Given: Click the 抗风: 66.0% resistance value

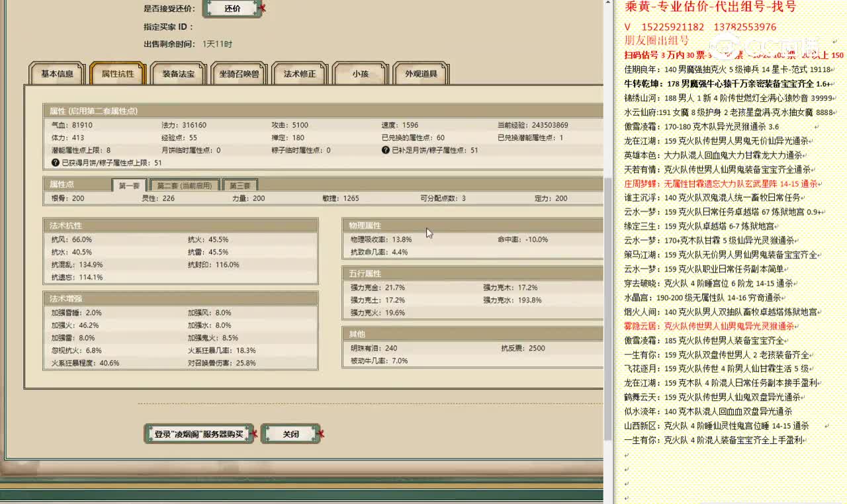Looking at the screenshot, I should point(71,239).
